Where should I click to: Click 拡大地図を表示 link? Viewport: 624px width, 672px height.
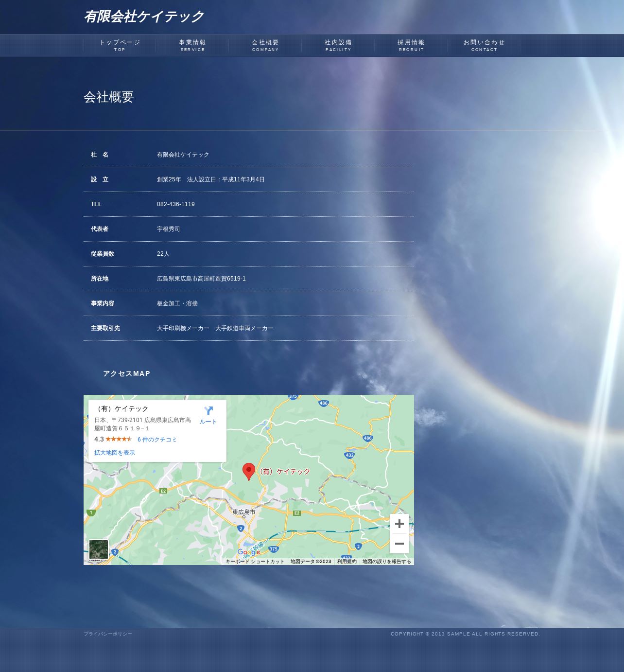click(x=115, y=453)
